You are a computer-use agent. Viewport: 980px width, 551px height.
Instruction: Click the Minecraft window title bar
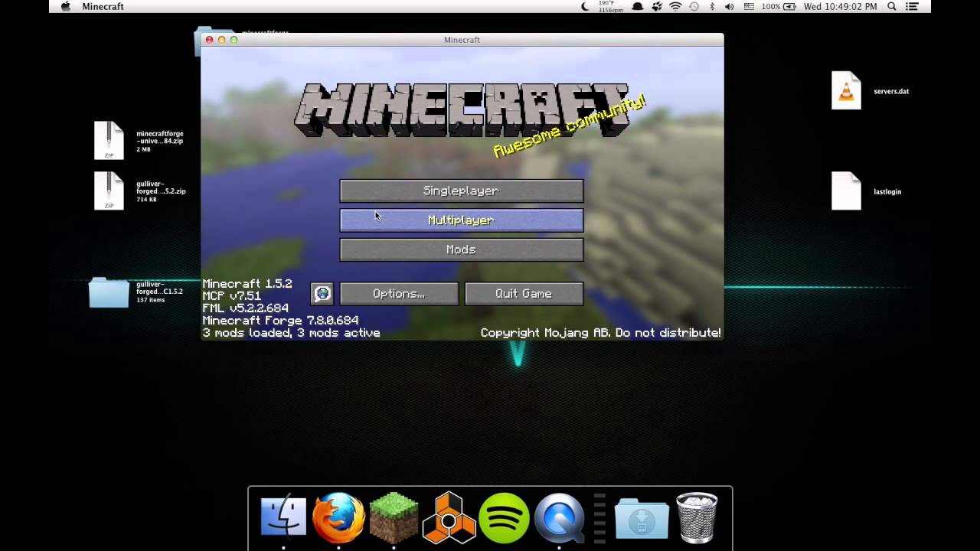[x=462, y=40]
